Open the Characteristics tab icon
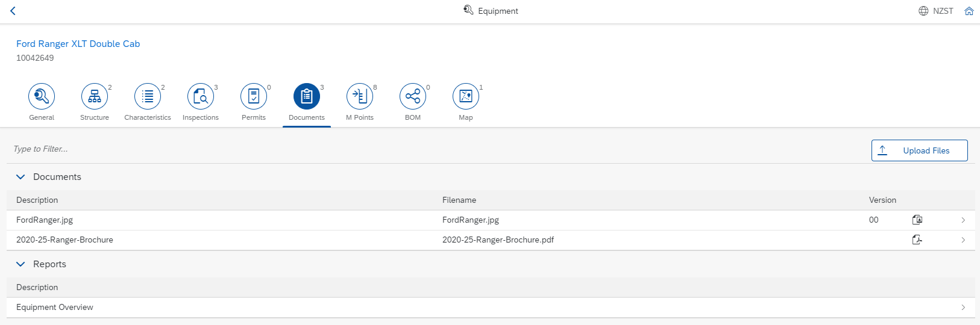The image size is (980, 325). click(x=148, y=96)
